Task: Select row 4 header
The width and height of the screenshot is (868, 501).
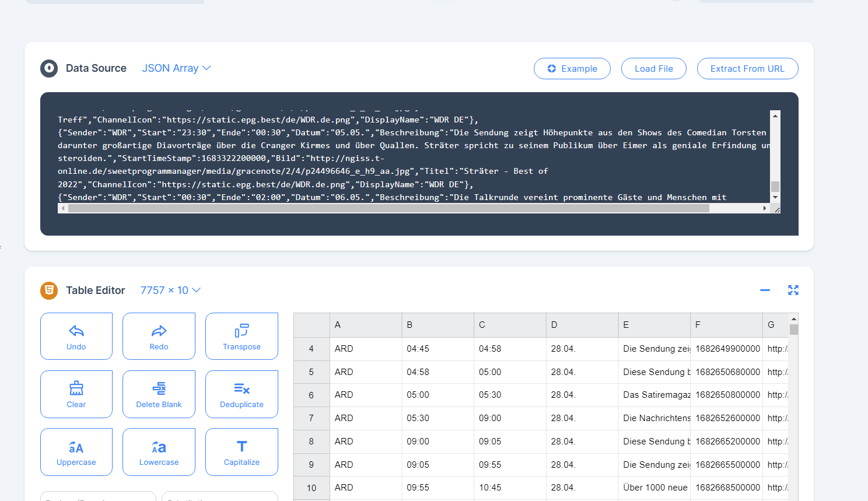Action: tap(311, 349)
